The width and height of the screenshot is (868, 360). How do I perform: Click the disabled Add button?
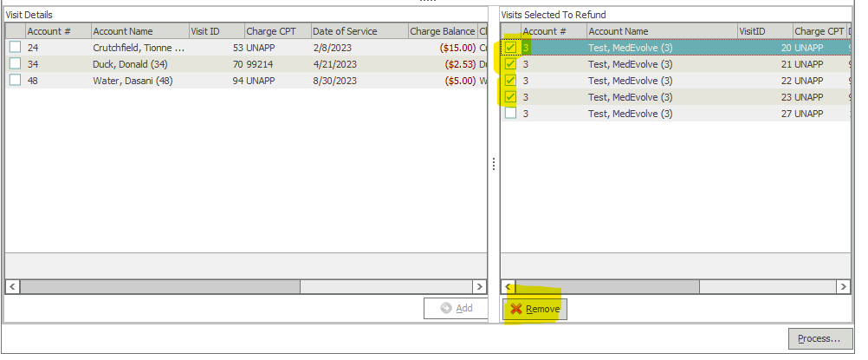coord(456,308)
